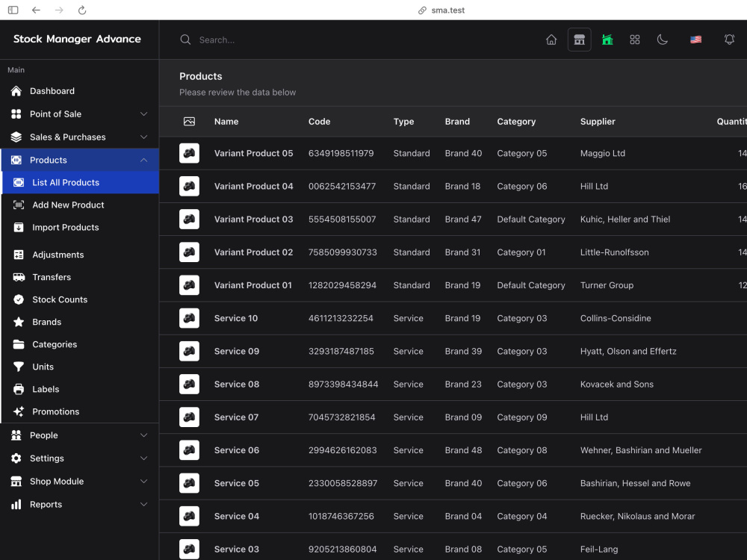Image resolution: width=747 pixels, height=560 pixels.
Task: Click supplier Wehner, Bashirian and Mueller
Action: pyautogui.click(x=641, y=450)
